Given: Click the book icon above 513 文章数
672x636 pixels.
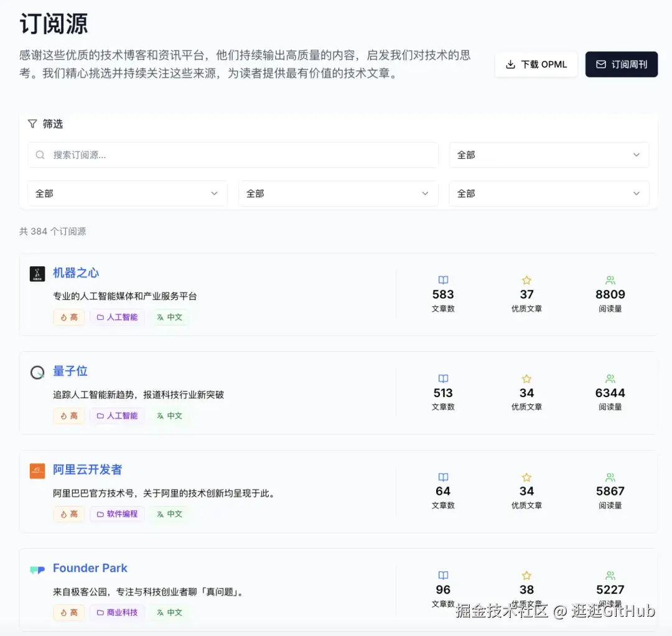Looking at the screenshot, I should click(443, 379).
